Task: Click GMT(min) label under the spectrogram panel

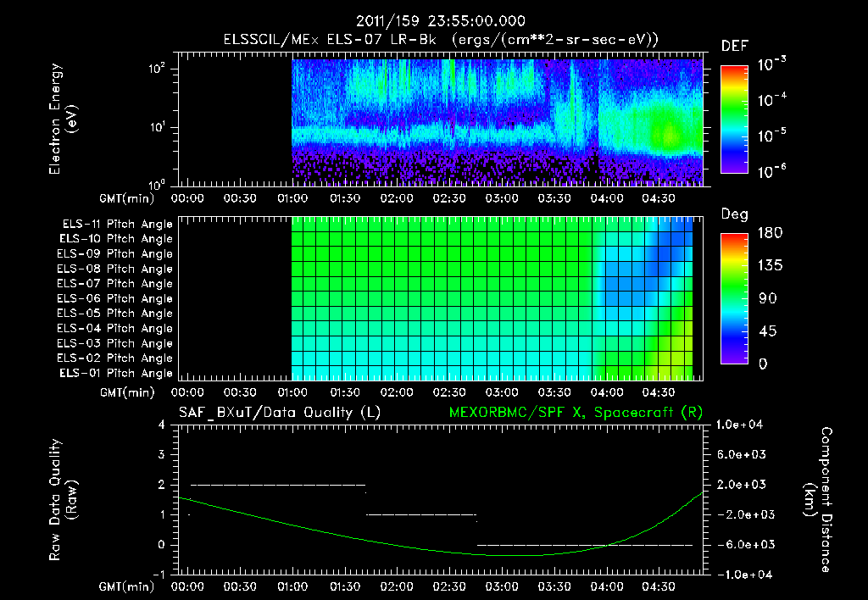Action: pyautogui.click(x=127, y=198)
